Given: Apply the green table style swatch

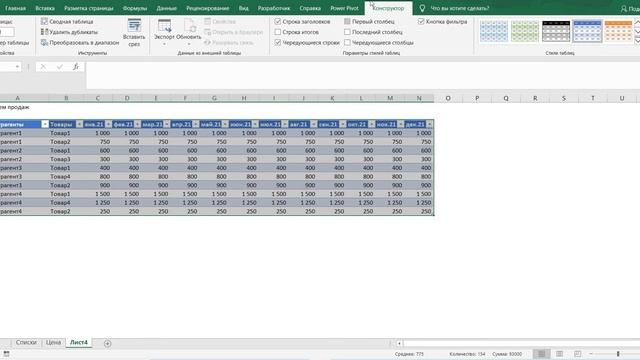Looking at the screenshot, I should coord(525,31).
